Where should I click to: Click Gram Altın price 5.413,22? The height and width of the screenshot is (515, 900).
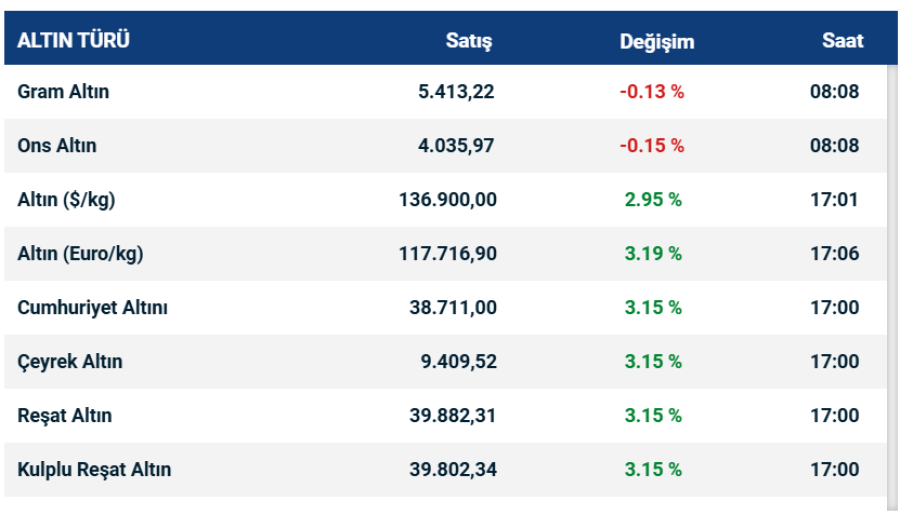pyautogui.click(x=456, y=92)
